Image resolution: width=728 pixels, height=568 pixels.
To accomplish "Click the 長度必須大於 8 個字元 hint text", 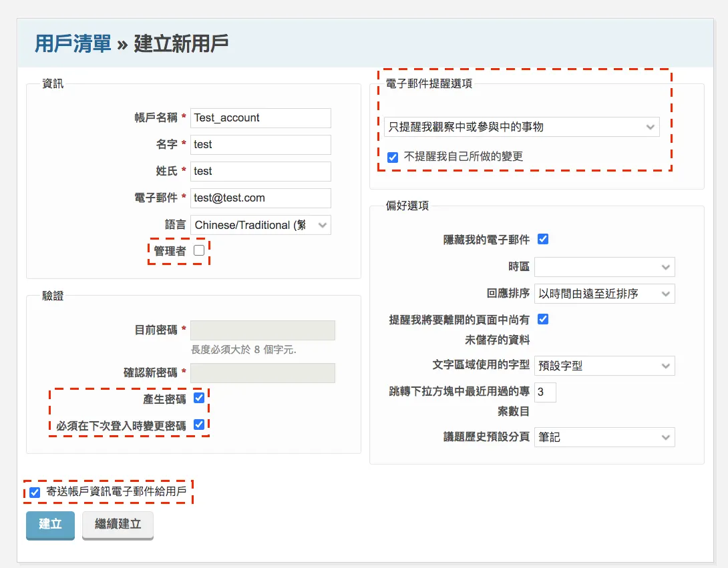I will (244, 350).
